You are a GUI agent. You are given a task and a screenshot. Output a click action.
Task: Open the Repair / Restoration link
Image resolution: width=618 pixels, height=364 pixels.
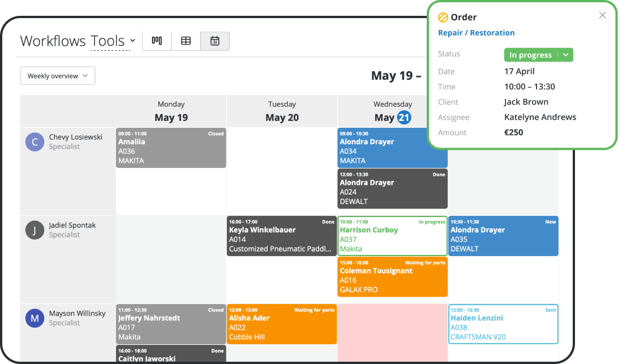pyautogui.click(x=476, y=33)
